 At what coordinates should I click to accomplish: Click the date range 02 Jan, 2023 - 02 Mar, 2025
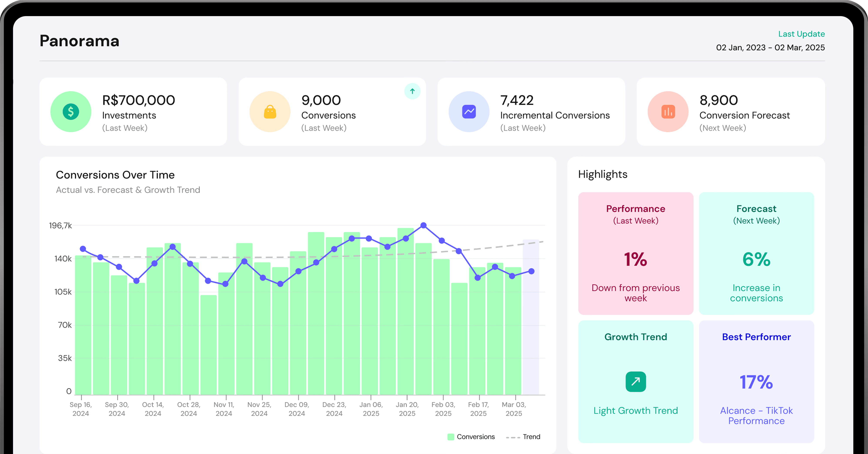pyautogui.click(x=770, y=47)
